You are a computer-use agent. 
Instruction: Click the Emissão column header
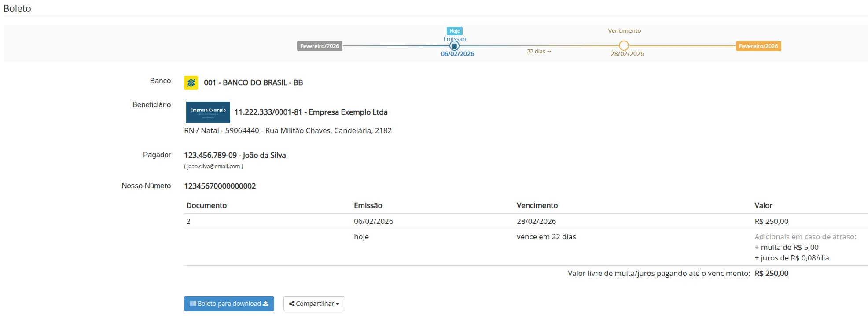point(368,205)
